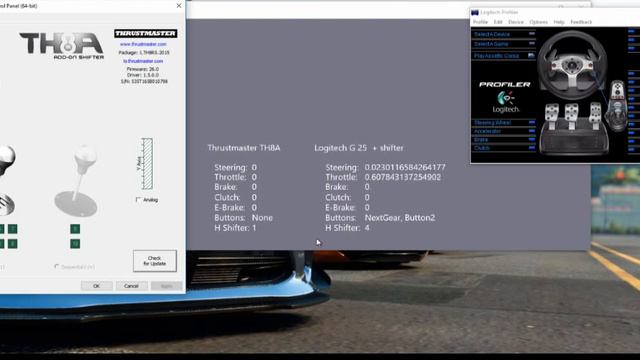Open the Help menu in Logitech Profiler
This screenshot has height=360, width=640.
[559, 22]
